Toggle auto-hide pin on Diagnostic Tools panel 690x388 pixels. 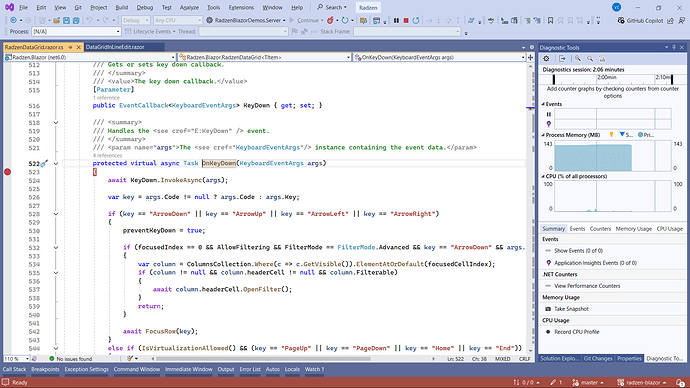(674, 47)
